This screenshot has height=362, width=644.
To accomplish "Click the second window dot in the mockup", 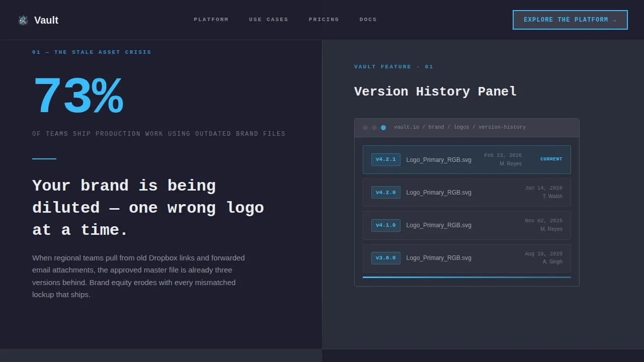I will tap(374, 127).
